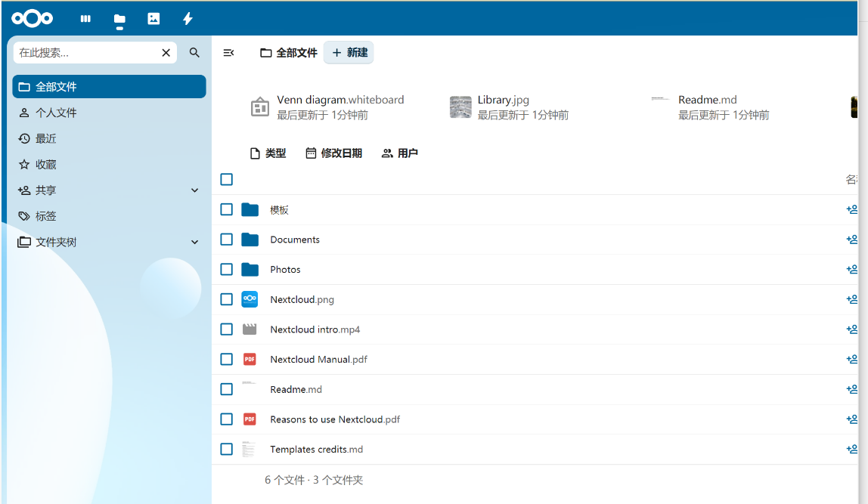This screenshot has width=868, height=504.
Task: Click the magnifier search icon
Action: click(194, 53)
